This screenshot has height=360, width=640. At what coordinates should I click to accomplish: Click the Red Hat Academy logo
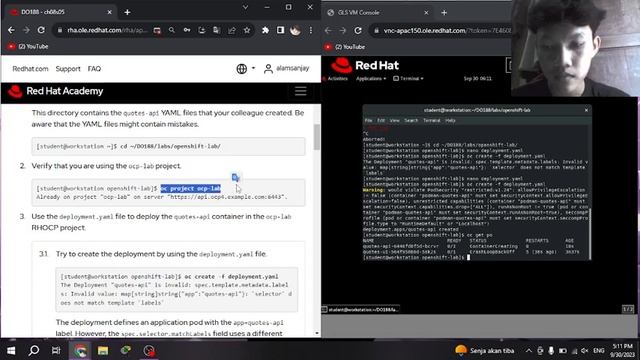[x=56, y=91]
